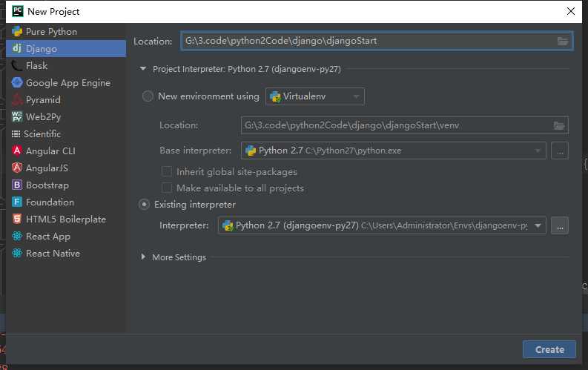This screenshot has width=588, height=370.
Task: Click the HTML5 Boilerplate icon
Action: 17,219
